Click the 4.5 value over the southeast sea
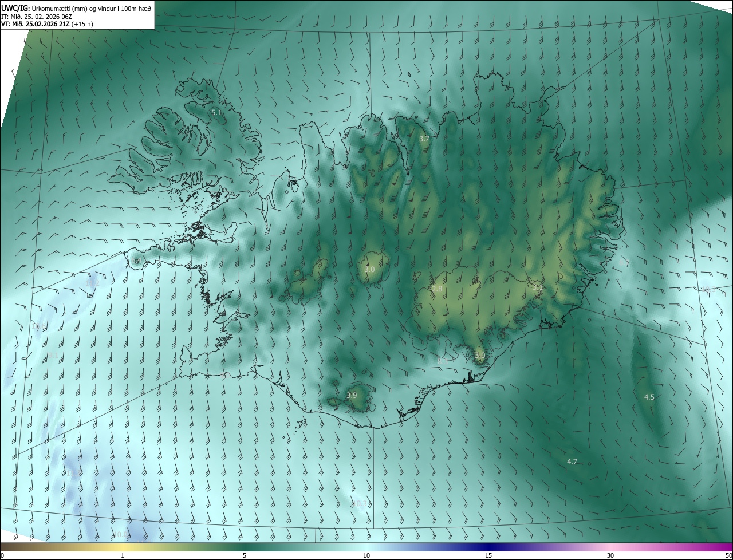This screenshot has width=733, height=560. [649, 397]
